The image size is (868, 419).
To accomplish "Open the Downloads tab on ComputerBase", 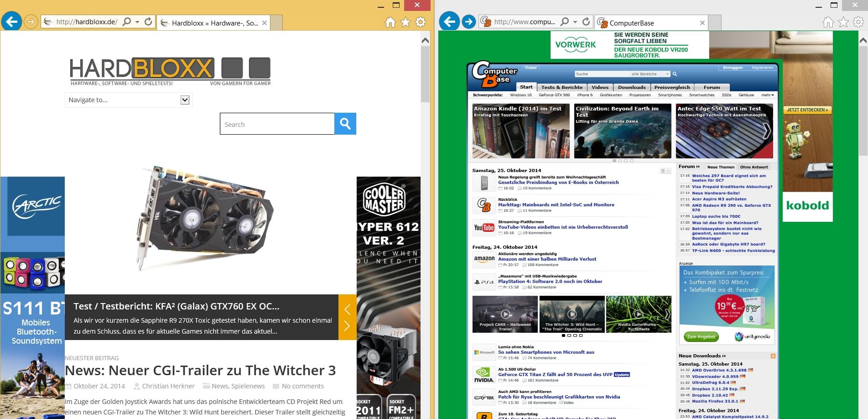I will click(632, 87).
